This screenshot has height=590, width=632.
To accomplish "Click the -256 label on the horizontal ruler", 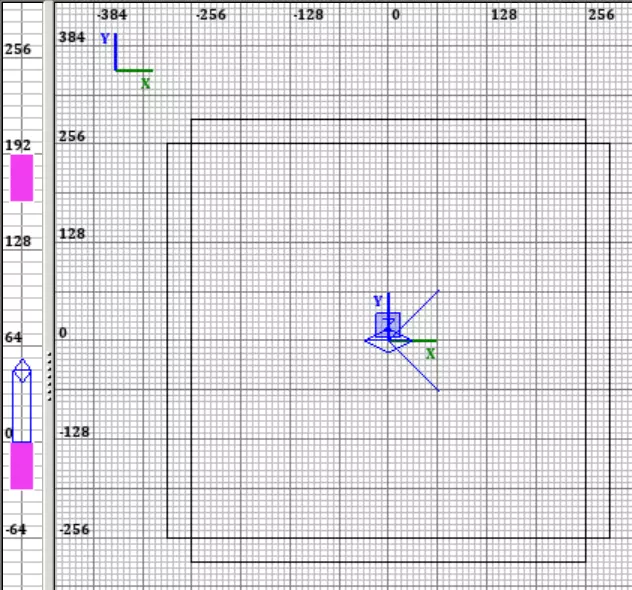I will pyautogui.click(x=211, y=15).
